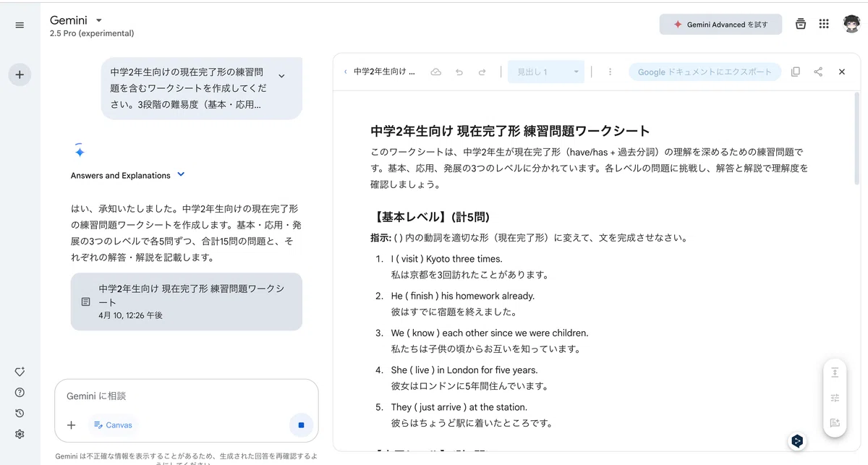Start a new chat with plus button

(x=20, y=74)
